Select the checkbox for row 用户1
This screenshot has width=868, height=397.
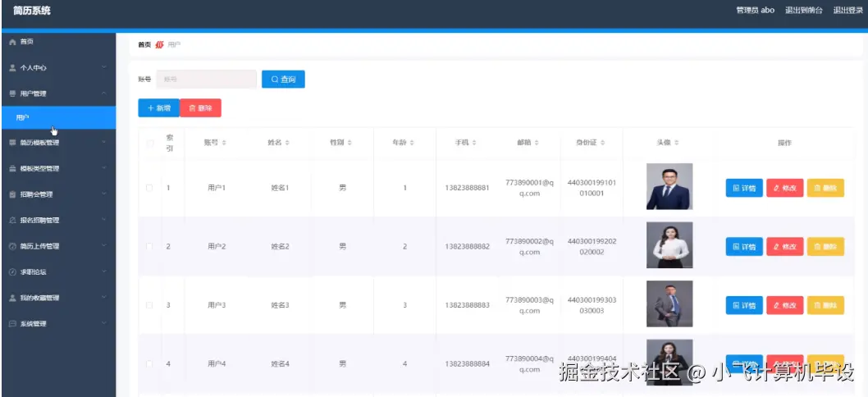click(149, 188)
